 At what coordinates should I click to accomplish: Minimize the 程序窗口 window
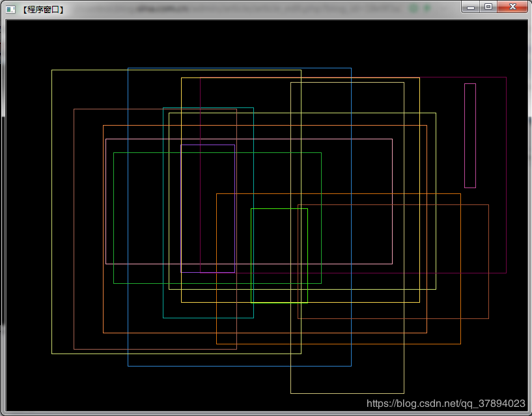(x=471, y=7)
